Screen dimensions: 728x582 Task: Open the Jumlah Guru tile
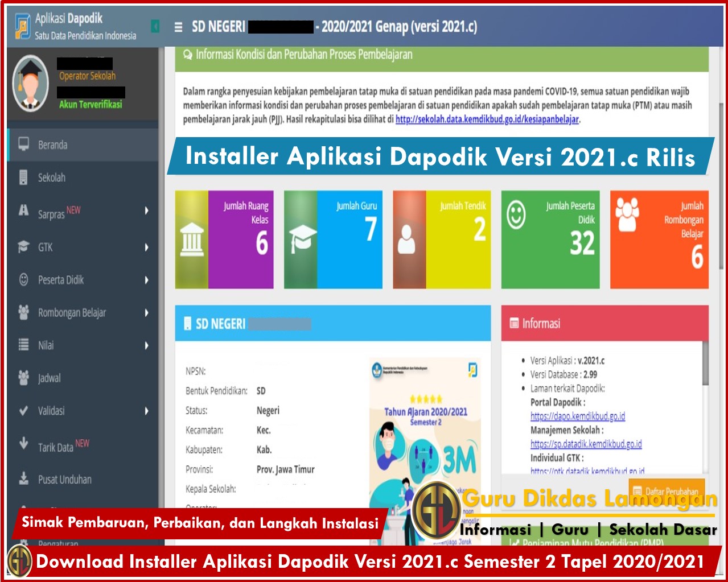pos(333,240)
